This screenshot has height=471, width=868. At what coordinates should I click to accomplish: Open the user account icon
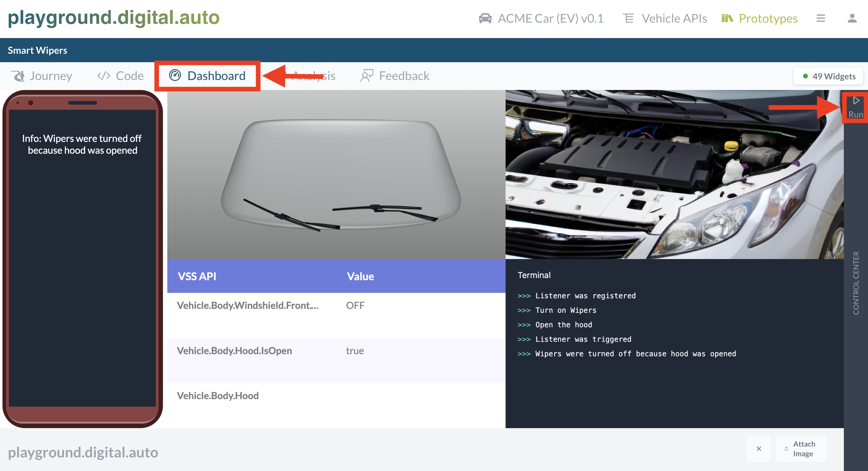pyautogui.click(x=852, y=18)
